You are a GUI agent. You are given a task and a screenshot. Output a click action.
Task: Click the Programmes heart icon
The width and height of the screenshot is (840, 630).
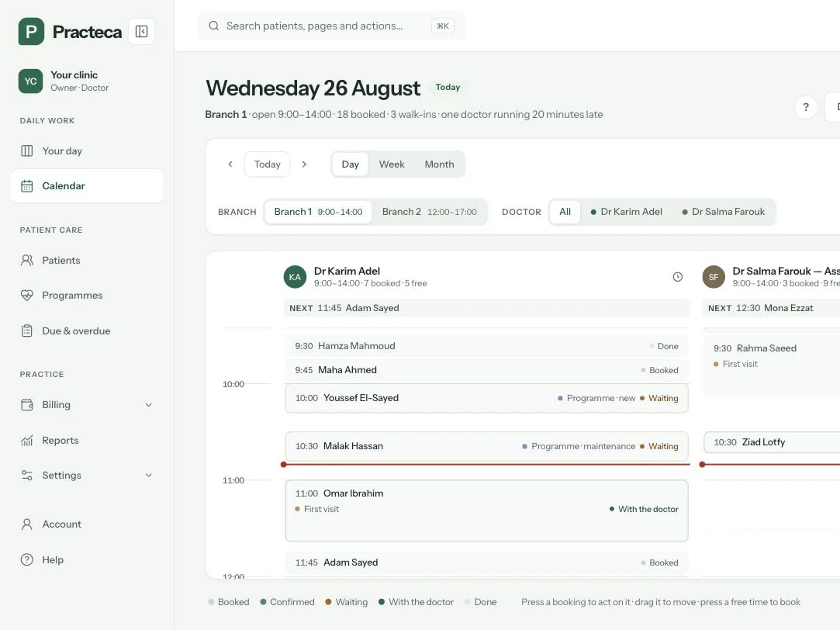(x=27, y=296)
